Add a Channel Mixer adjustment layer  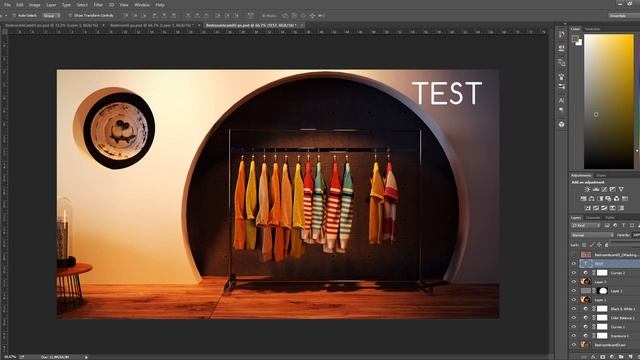[616, 199]
